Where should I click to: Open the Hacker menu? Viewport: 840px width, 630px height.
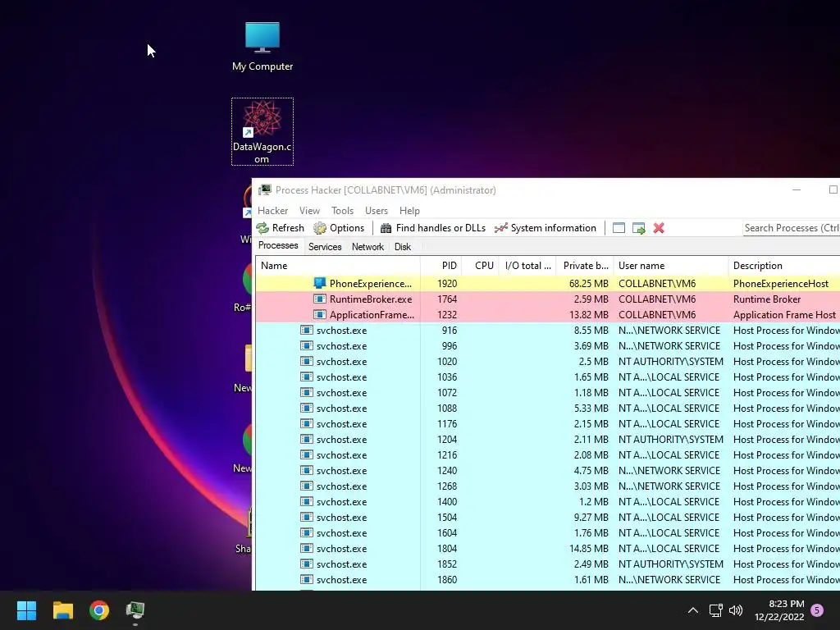[x=272, y=211]
